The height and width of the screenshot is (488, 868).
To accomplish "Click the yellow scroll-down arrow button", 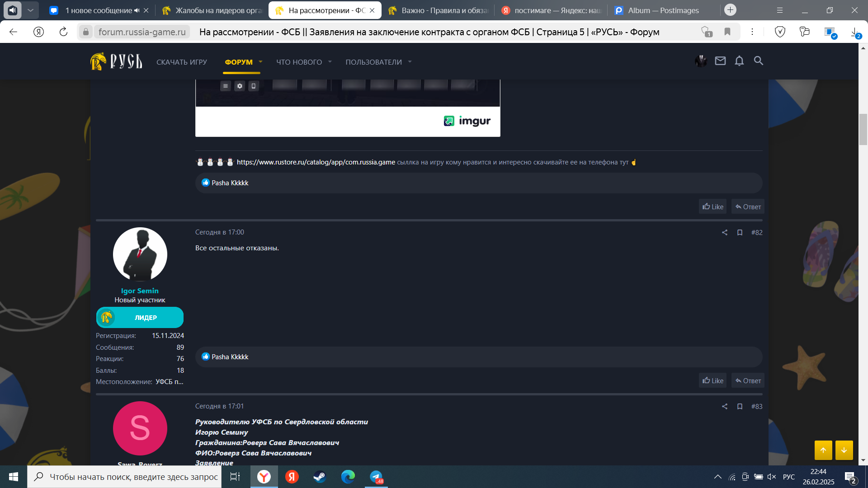I will (x=844, y=450).
